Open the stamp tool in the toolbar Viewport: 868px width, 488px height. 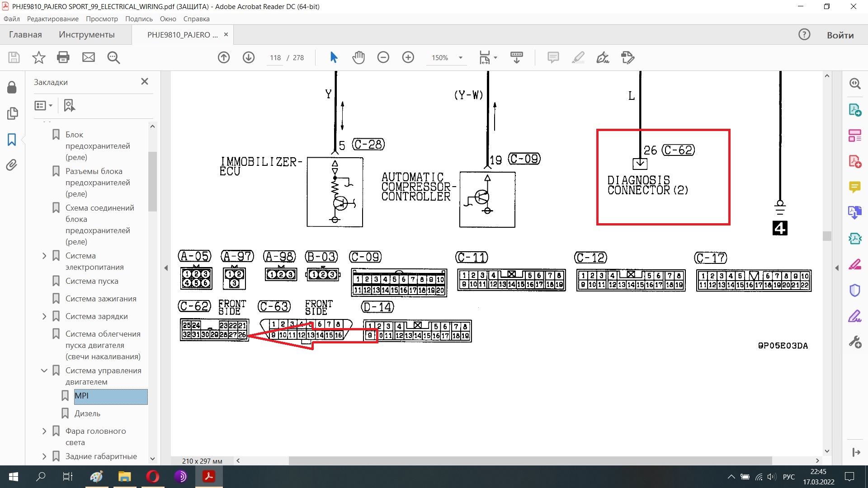[x=628, y=57]
